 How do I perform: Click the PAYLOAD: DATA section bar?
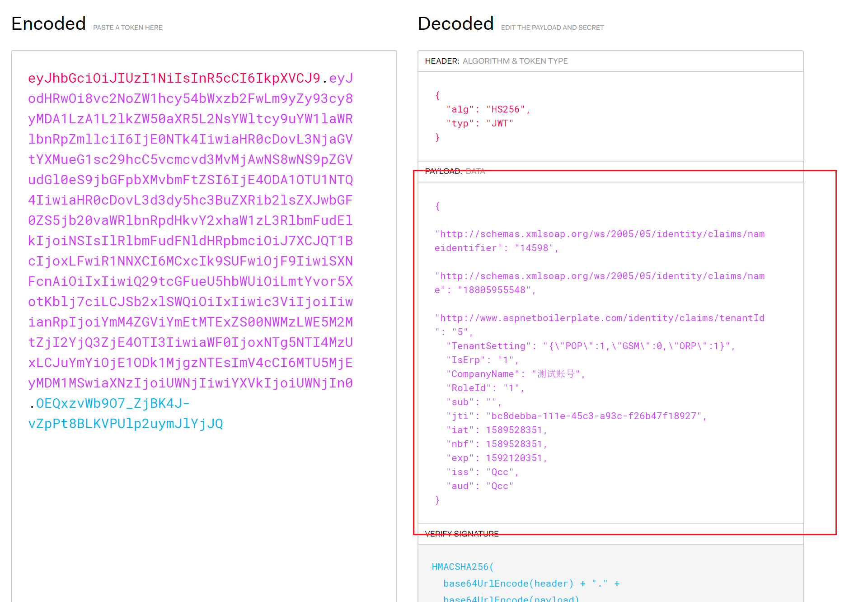point(454,171)
